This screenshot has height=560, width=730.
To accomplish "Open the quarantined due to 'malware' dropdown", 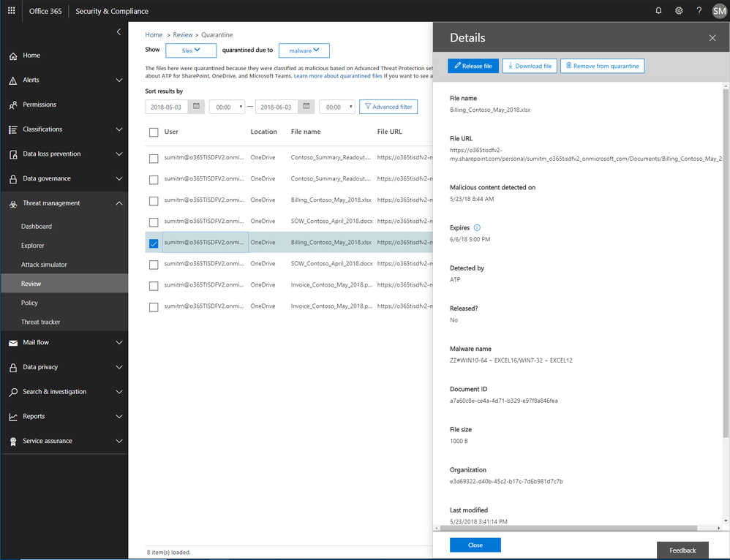I will [x=304, y=50].
